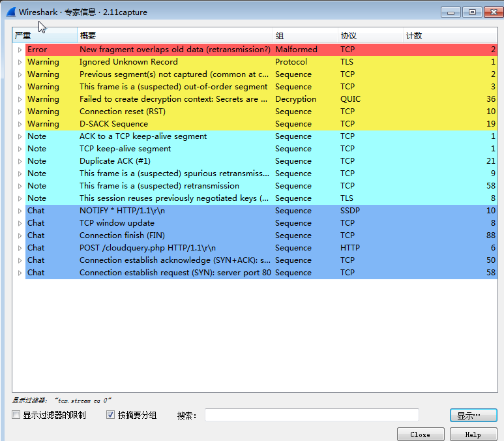Screen dimensions: 504x441
Task: Focus the 搜索 search input field
Action: coord(312,415)
